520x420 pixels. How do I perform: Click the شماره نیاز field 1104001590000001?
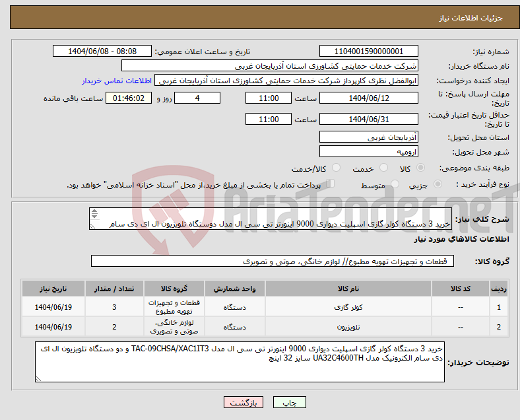(368, 52)
